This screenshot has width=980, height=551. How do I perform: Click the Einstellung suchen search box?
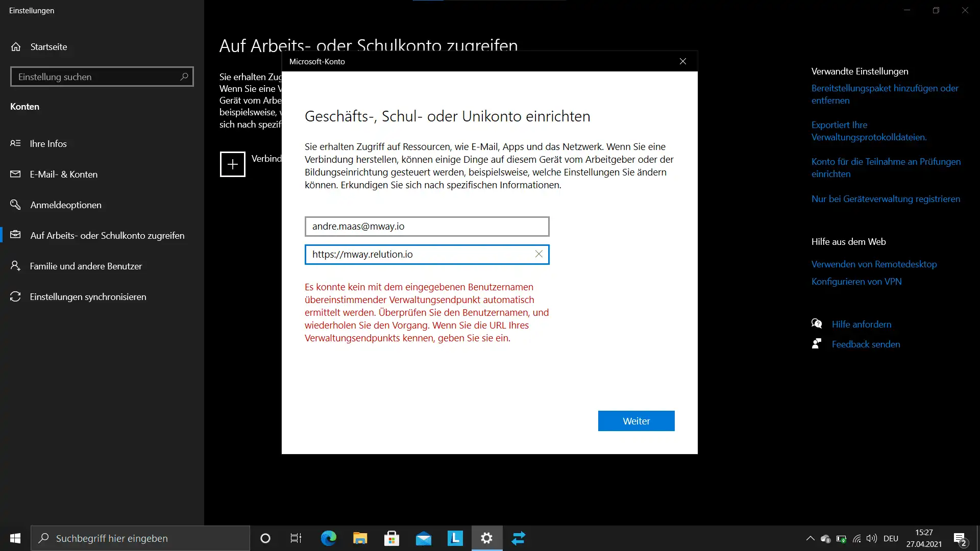[102, 77]
